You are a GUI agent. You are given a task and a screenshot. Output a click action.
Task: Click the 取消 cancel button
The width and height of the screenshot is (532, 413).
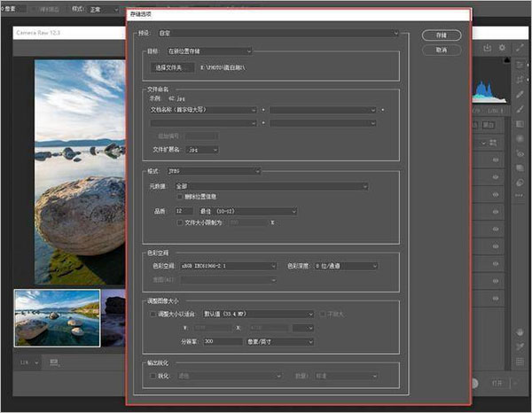click(x=442, y=51)
